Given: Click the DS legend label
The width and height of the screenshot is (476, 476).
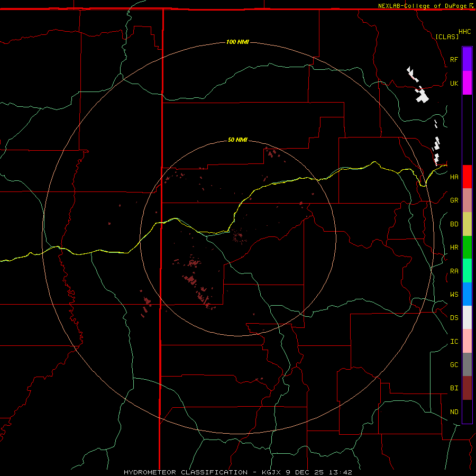Looking at the screenshot, I should [454, 317].
